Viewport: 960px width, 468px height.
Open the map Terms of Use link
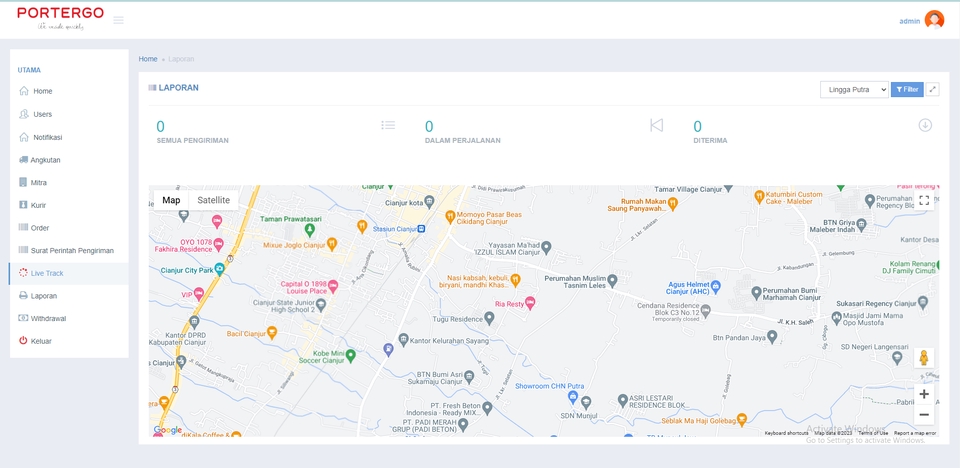pos(873,433)
